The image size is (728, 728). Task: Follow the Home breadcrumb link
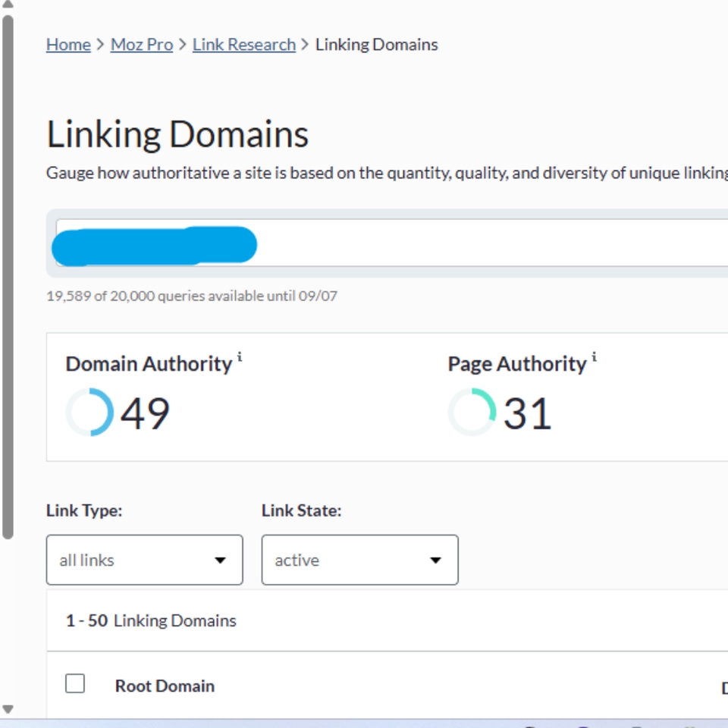(x=67, y=44)
